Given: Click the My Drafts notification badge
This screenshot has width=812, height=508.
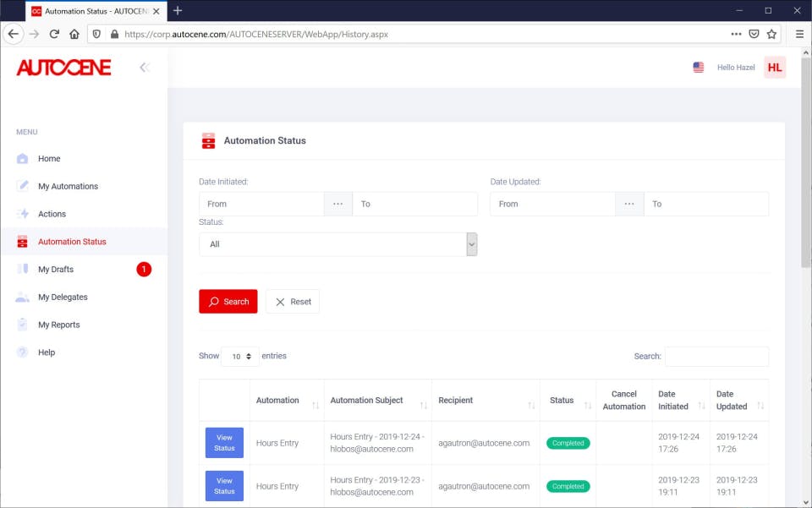Looking at the screenshot, I should pyautogui.click(x=144, y=270).
